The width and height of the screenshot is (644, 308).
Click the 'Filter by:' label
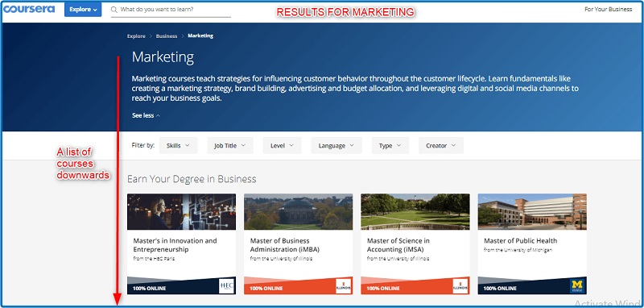coord(143,145)
